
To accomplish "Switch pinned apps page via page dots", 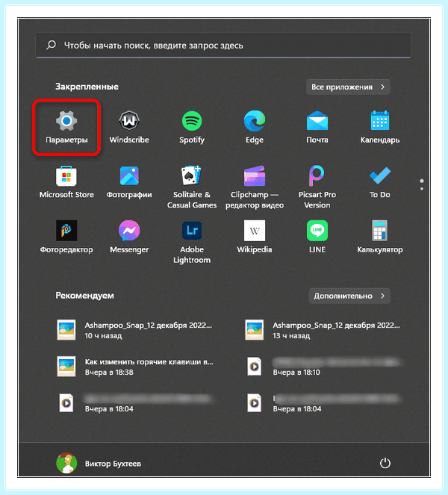I will point(421,184).
